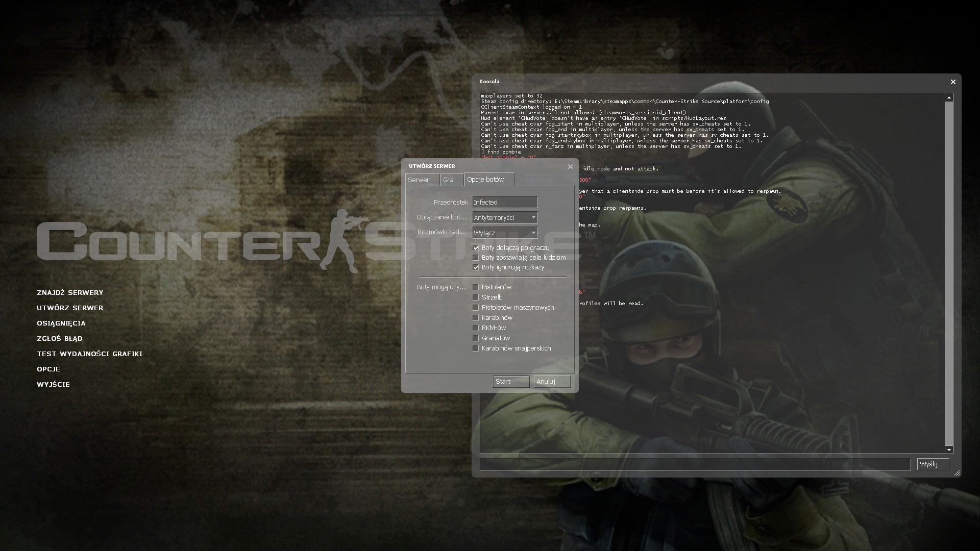Click 'Boty mogą uży...' label
Screen dimensions: 980x551
coord(441,287)
